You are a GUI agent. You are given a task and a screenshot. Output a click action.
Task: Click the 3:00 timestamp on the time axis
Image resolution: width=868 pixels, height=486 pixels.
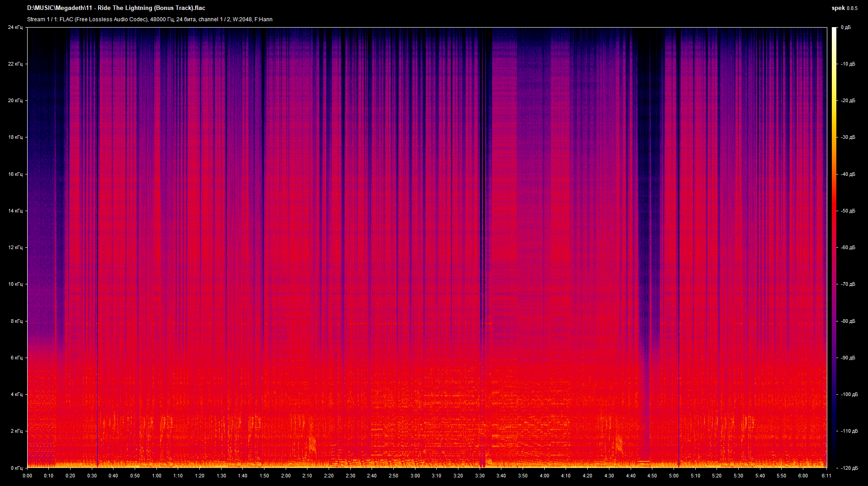(x=415, y=476)
